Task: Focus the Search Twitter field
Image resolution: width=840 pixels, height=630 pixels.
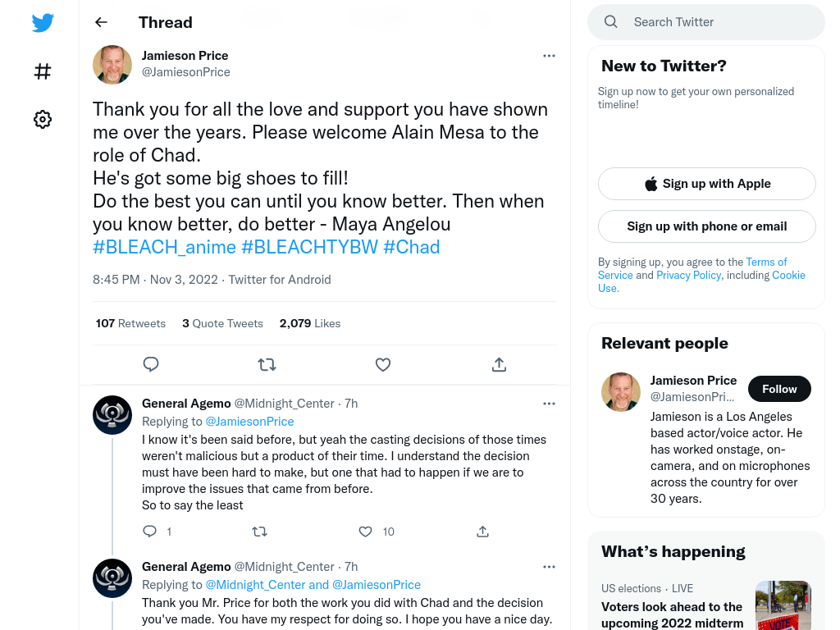Action: 706,22
